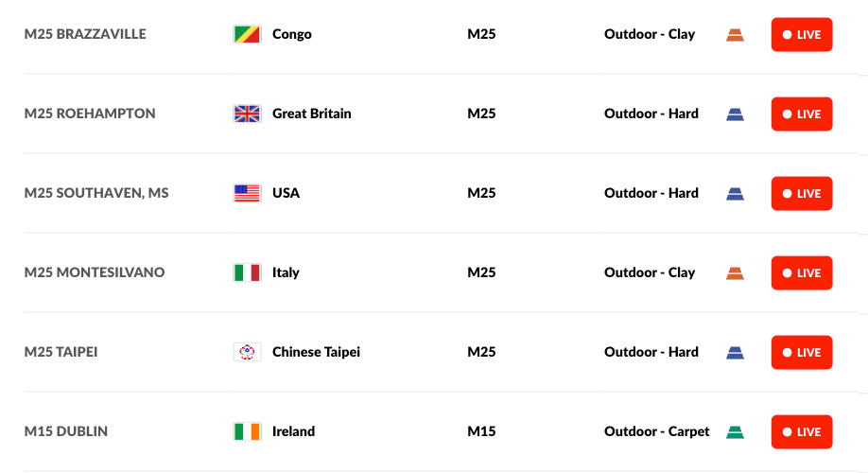Click the USA flag icon
Viewport: 868px width, 473px height.
[x=247, y=193]
